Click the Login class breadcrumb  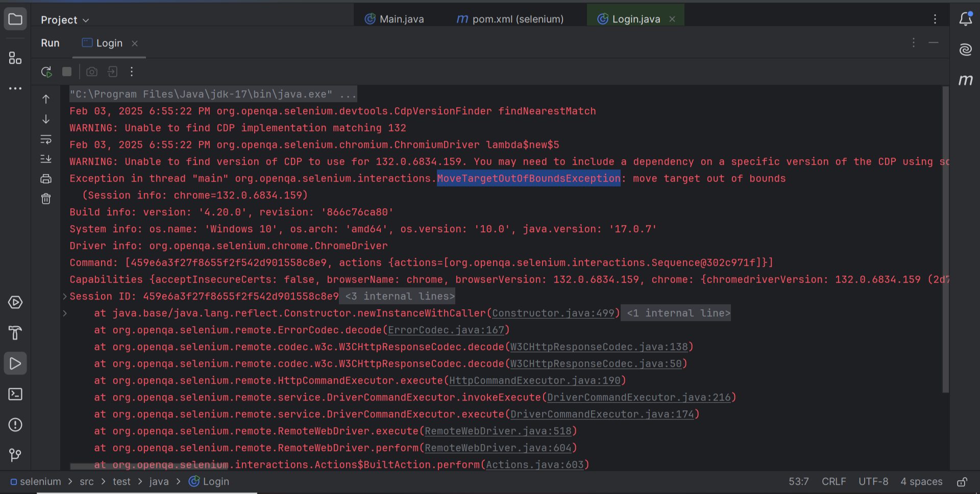pyautogui.click(x=209, y=482)
